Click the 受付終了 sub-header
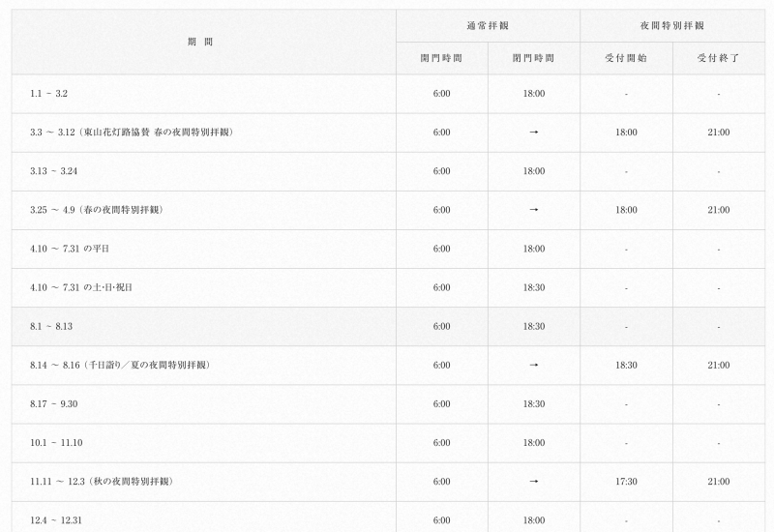Viewport: 774px width, 532px height. (718, 59)
